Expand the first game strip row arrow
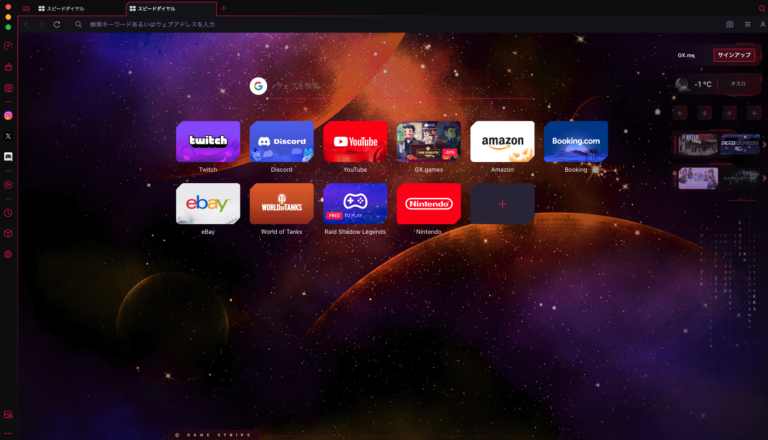The height and width of the screenshot is (440, 768). (763, 145)
